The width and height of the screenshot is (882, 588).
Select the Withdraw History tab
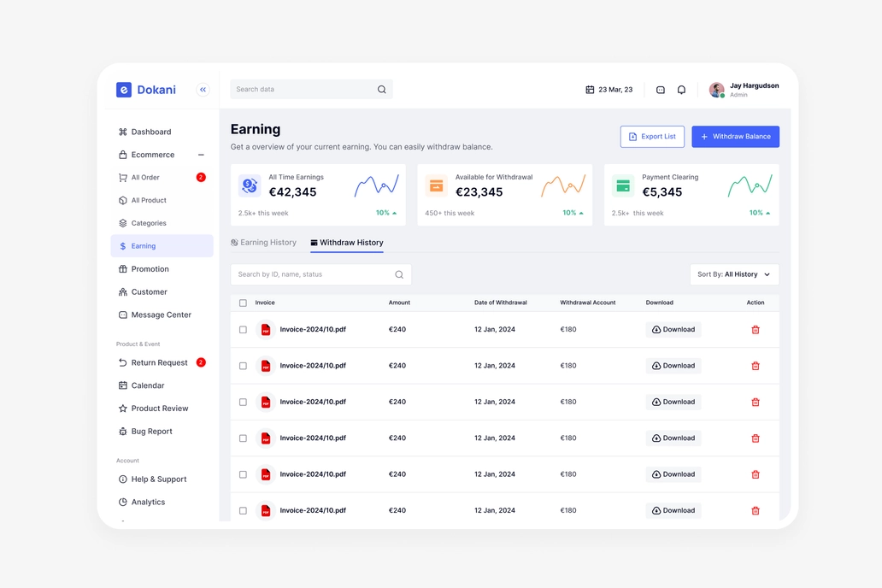point(346,243)
